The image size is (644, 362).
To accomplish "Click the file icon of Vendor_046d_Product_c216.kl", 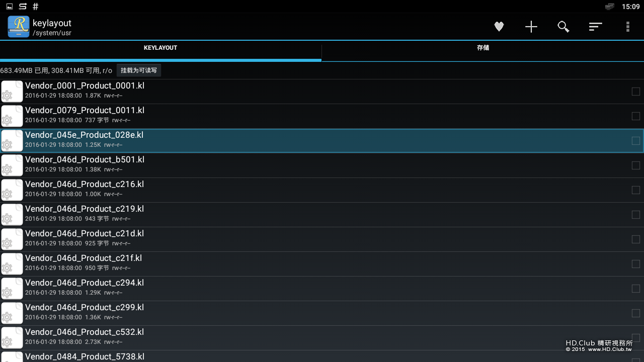I will (x=12, y=190).
